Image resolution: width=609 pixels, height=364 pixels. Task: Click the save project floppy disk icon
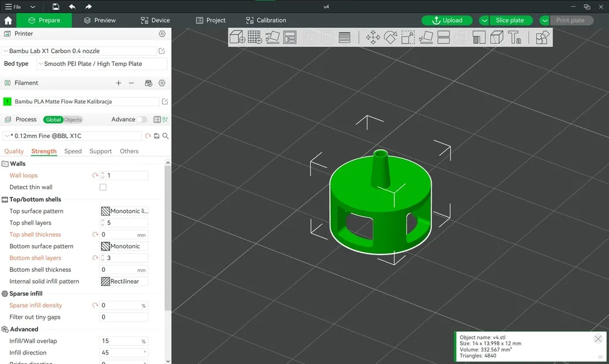coord(55,7)
